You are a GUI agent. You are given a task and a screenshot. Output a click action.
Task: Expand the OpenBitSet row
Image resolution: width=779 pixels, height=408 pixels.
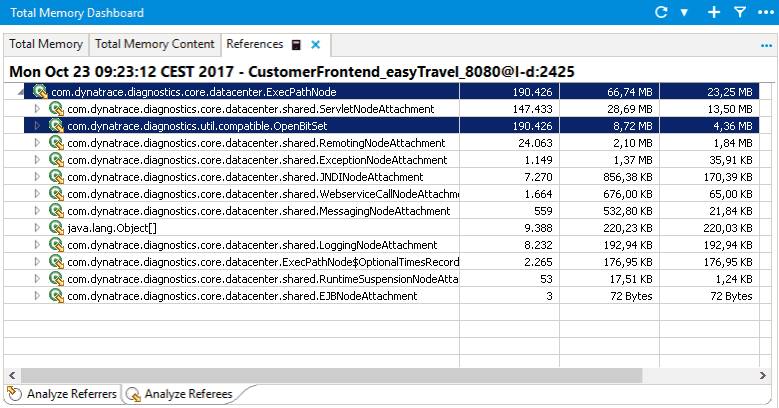(x=37, y=125)
